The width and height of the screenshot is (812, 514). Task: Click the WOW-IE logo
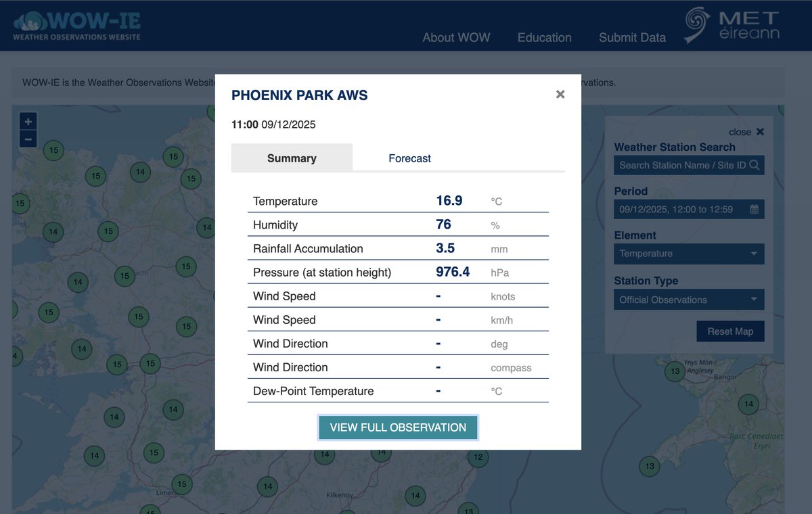tap(76, 25)
